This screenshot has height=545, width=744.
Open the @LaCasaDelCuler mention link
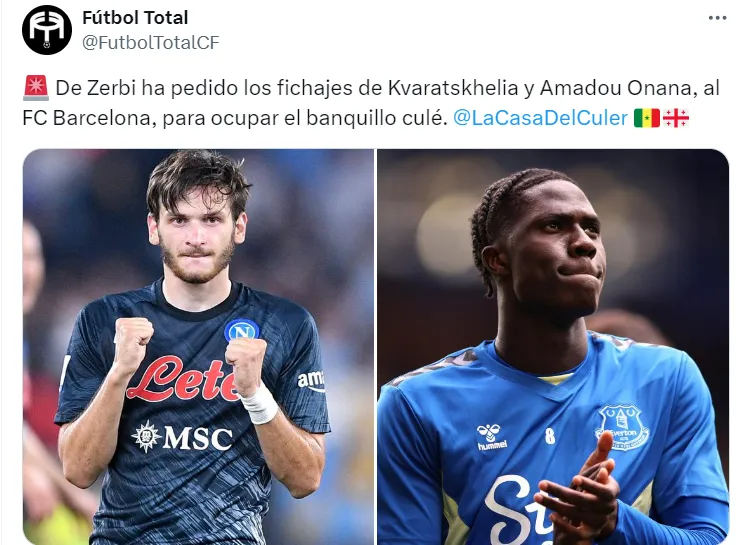click(x=540, y=118)
